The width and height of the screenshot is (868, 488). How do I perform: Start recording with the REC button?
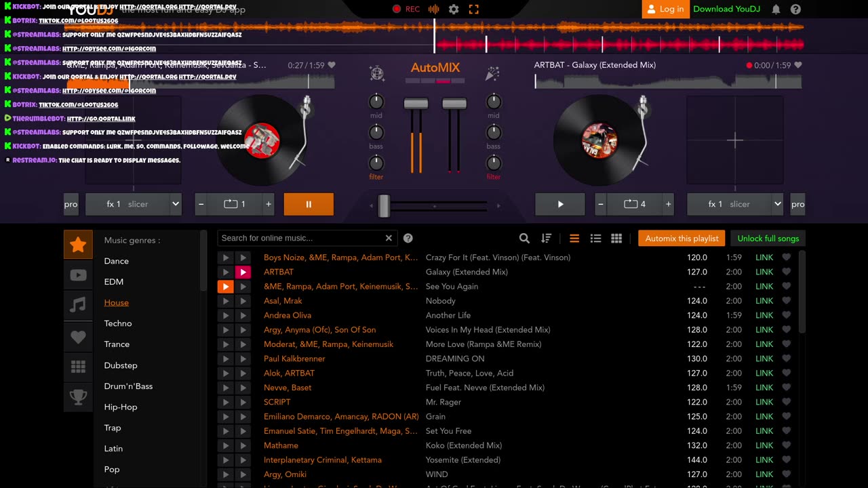pyautogui.click(x=406, y=9)
